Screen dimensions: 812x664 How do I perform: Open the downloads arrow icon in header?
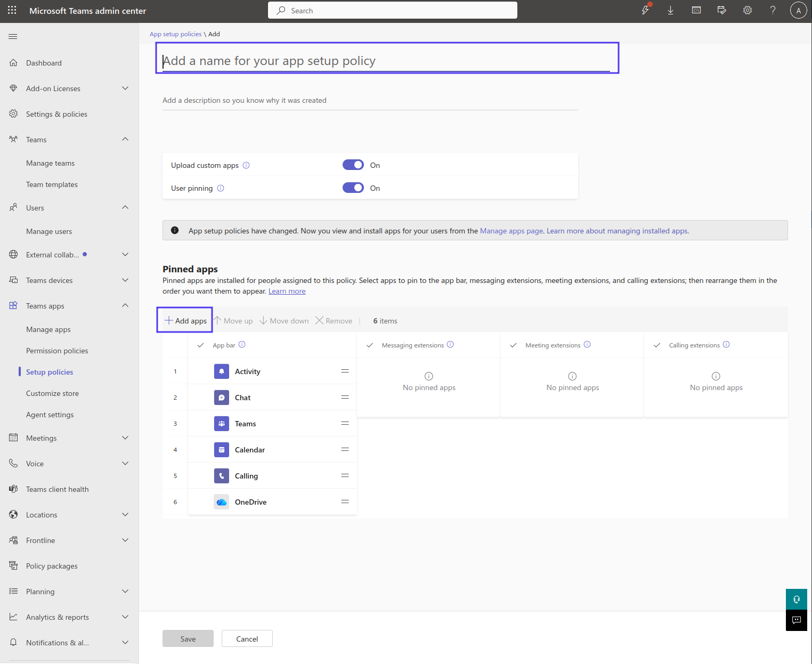(x=670, y=10)
